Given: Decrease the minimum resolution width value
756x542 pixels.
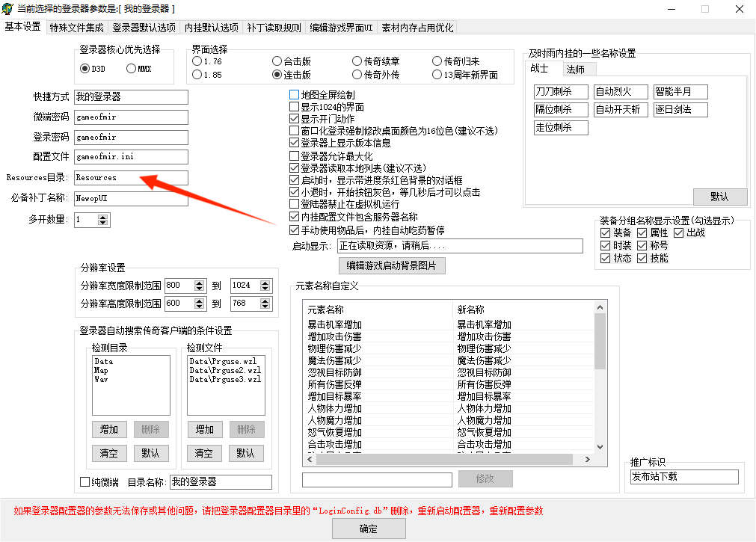Looking at the screenshot, I should [199, 289].
